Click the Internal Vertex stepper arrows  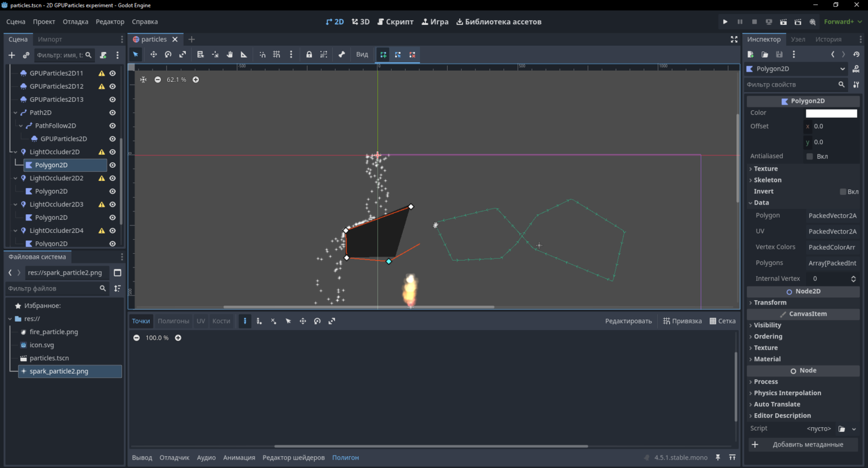tap(853, 279)
